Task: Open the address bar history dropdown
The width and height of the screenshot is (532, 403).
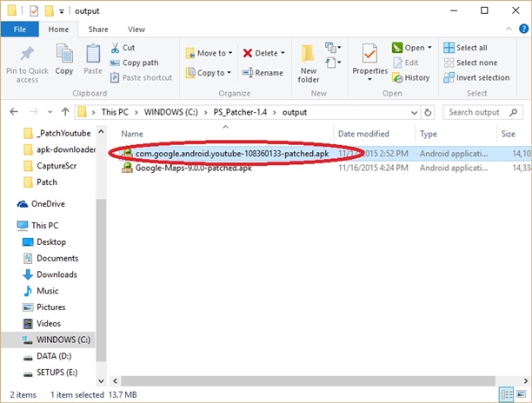Action: [x=415, y=113]
